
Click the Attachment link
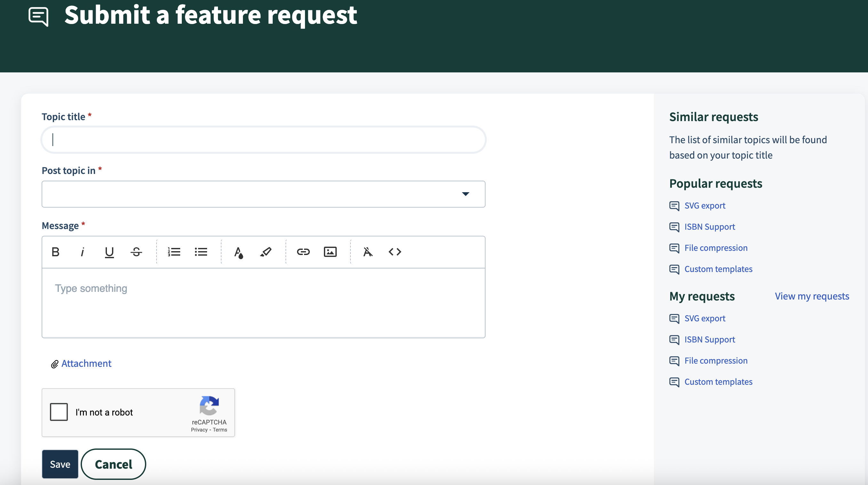(x=86, y=363)
